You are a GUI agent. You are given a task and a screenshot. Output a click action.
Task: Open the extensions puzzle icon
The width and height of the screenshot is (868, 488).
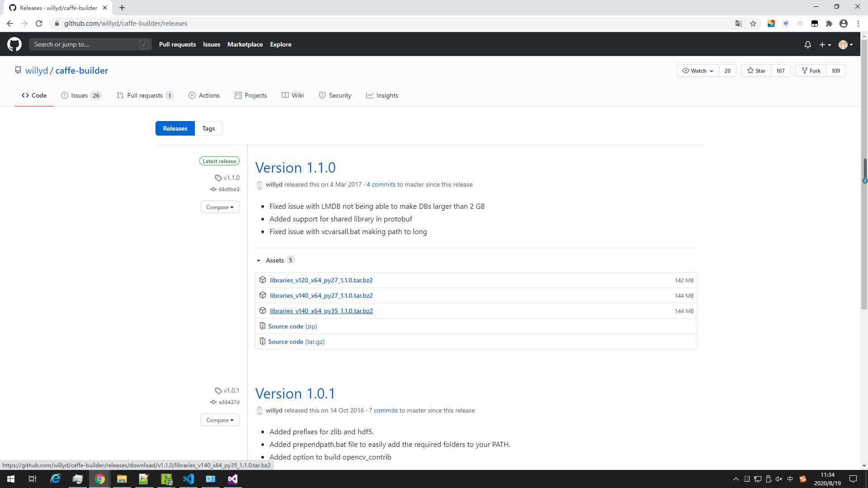[829, 23]
